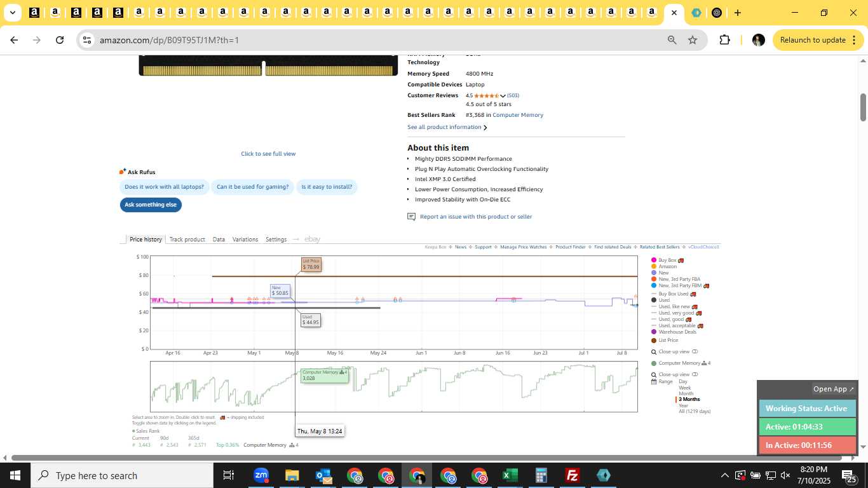The width and height of the screenshot is (868, 488).
Task: Open the Keepa Settings tab
Action: tap(276, 240)
